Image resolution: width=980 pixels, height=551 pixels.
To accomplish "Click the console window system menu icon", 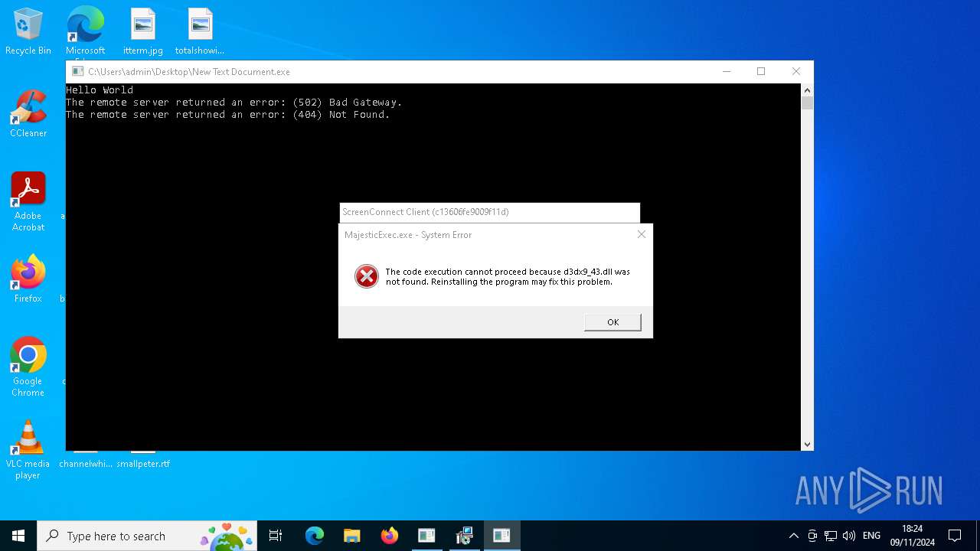I will coord(77,71).
